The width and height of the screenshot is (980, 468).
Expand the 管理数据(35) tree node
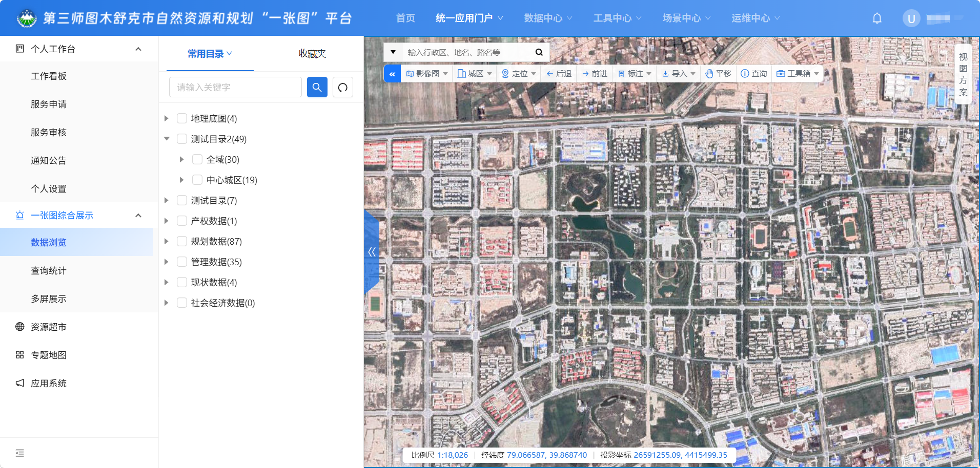167,262
